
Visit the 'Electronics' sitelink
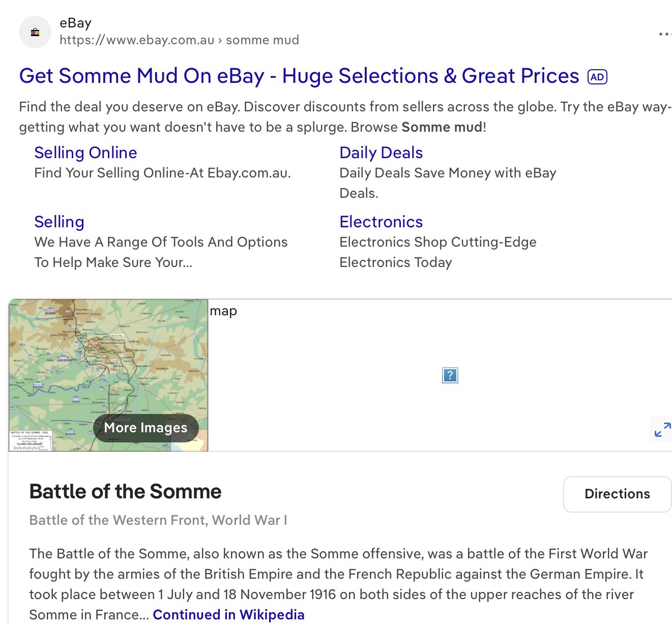(381, 222)
